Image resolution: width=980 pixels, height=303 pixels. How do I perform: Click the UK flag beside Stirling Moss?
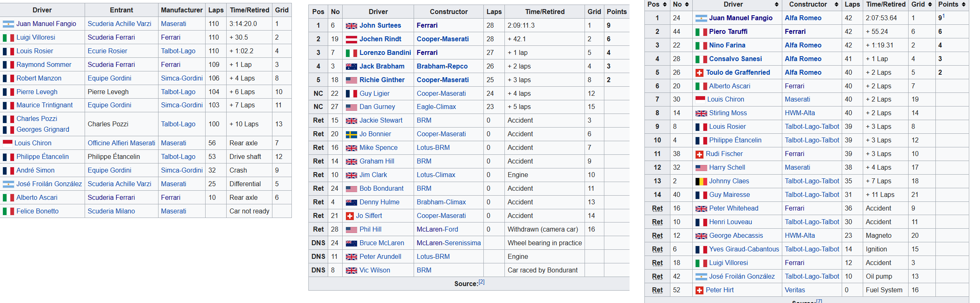701,113
